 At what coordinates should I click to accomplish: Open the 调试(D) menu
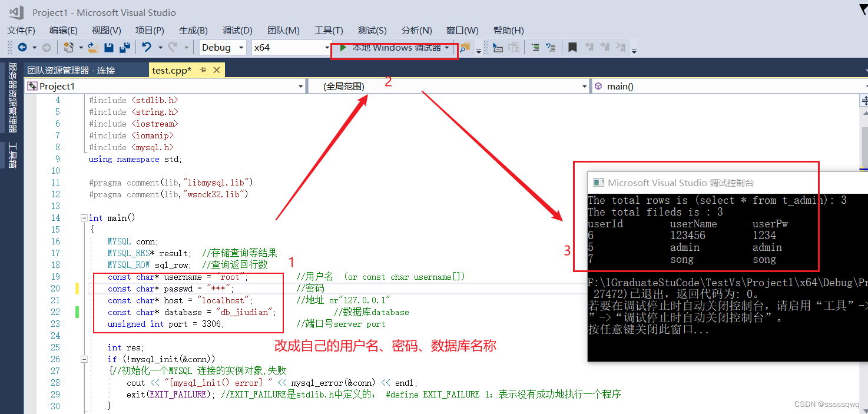coord(237,31)
